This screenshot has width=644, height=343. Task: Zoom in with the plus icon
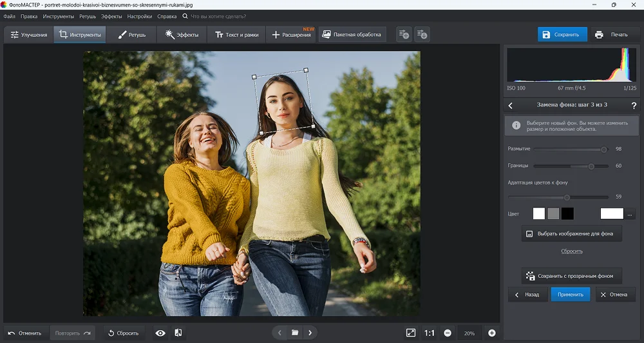pos(492,333)
